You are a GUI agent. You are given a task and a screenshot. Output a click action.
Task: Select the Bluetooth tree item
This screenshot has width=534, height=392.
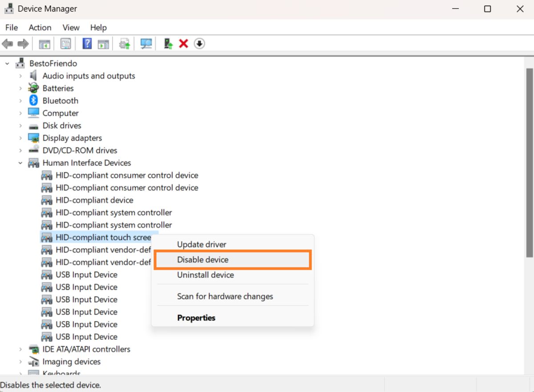(x=60, y=100)
